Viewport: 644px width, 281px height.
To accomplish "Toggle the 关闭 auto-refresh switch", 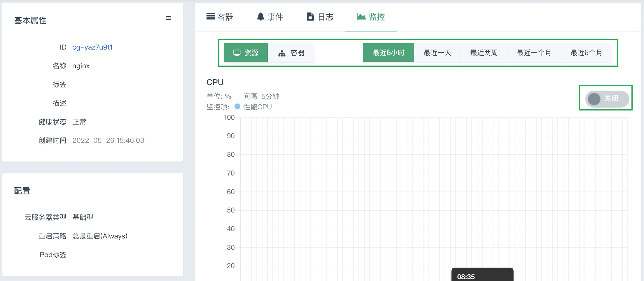I will click(607, 99).
